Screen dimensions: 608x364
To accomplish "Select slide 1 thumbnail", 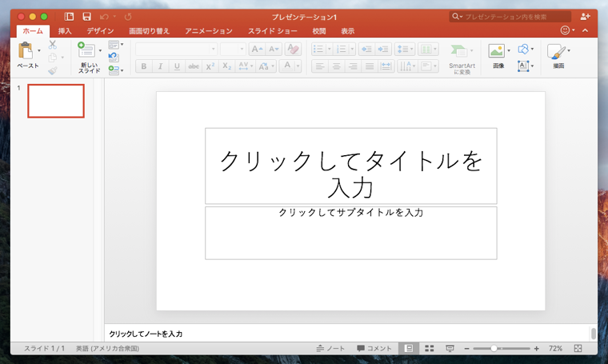I will coord(56,101).
